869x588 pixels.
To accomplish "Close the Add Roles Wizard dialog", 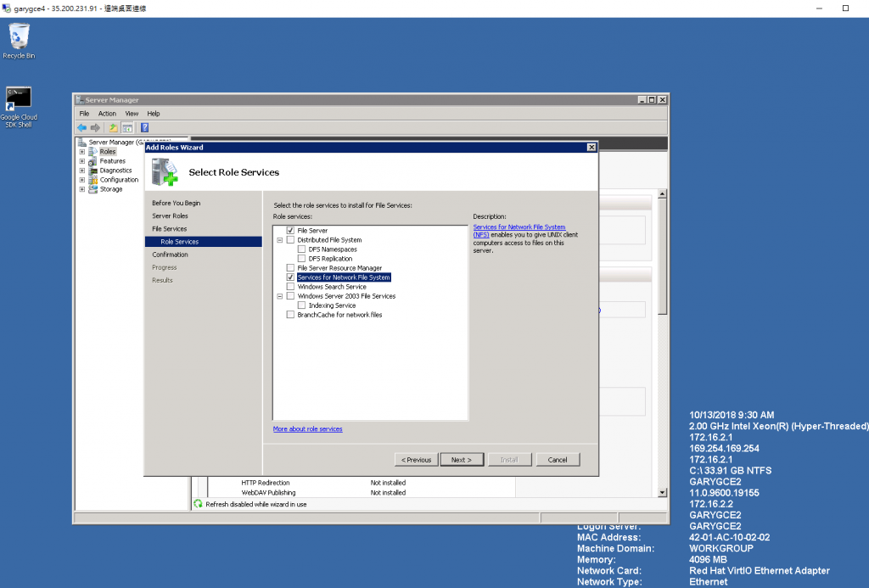I will click(x=591, y=148).
